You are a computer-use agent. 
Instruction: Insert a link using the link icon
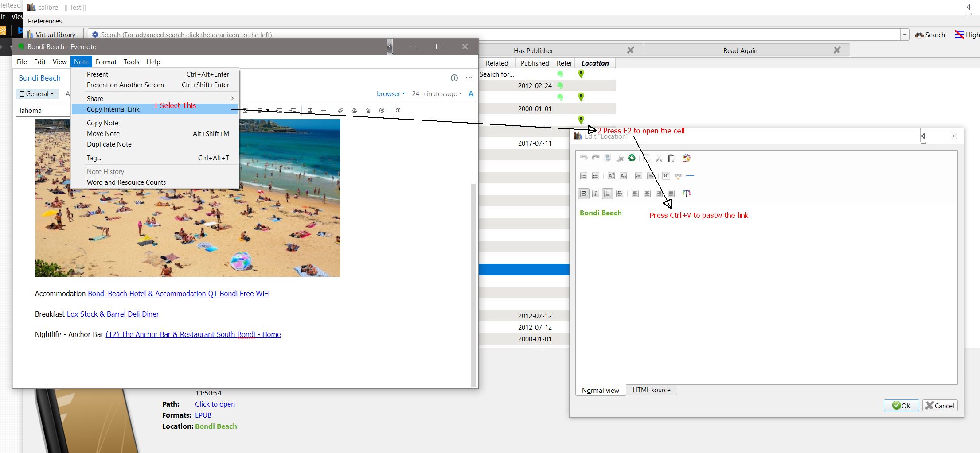pyautogui.click(x=678, y=176)
